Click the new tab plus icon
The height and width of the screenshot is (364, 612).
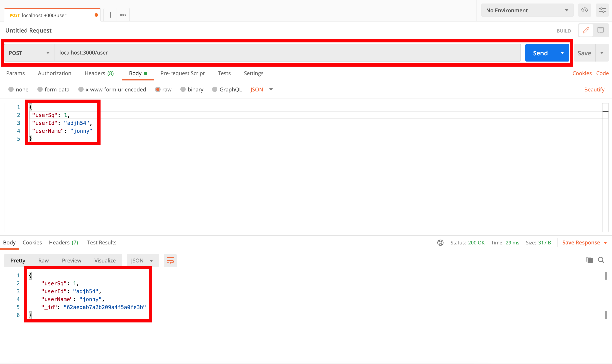click(x=110, y=15)
